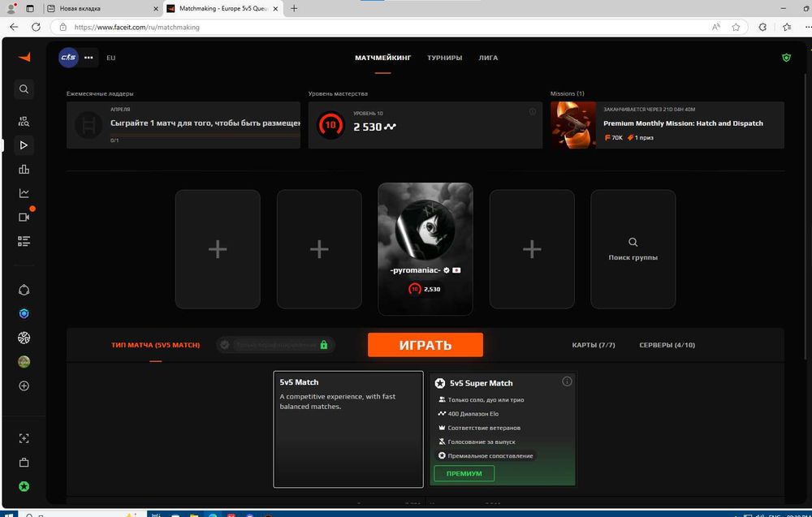Open the three-dots game selector menu

click(x=89, y=58)
